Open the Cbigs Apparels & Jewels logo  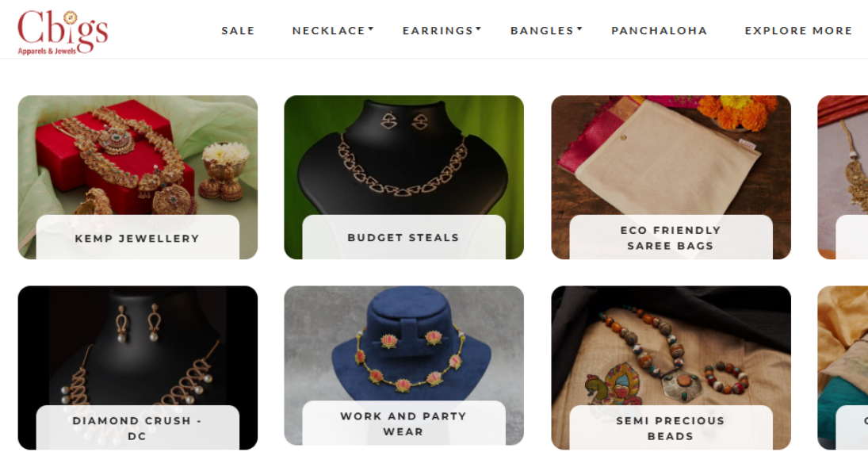click(x=63, y=33)
